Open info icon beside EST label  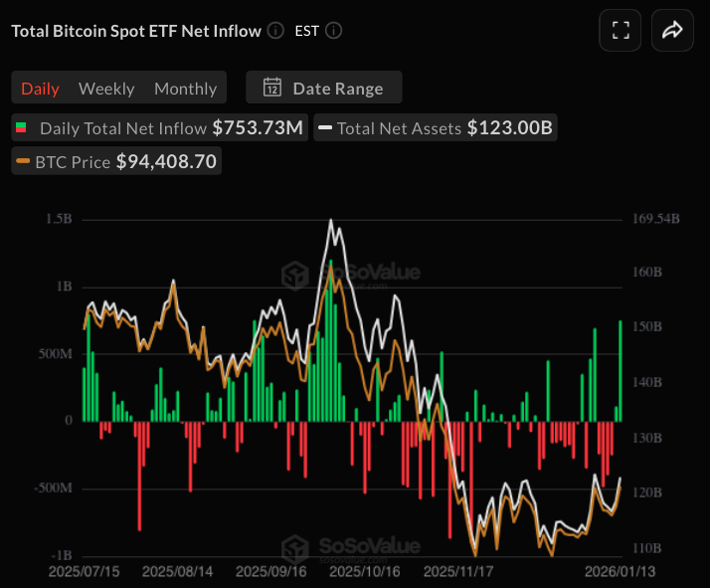(x=334, y=31)
